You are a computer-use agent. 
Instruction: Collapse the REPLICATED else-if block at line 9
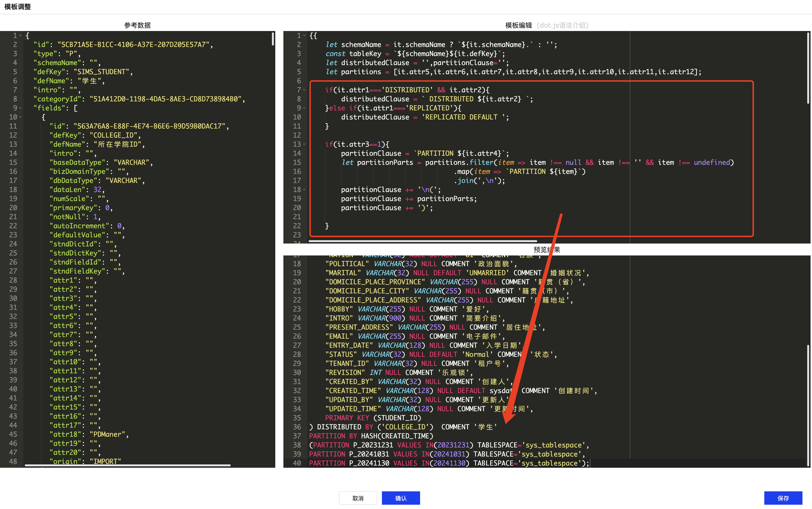point(303,108)
